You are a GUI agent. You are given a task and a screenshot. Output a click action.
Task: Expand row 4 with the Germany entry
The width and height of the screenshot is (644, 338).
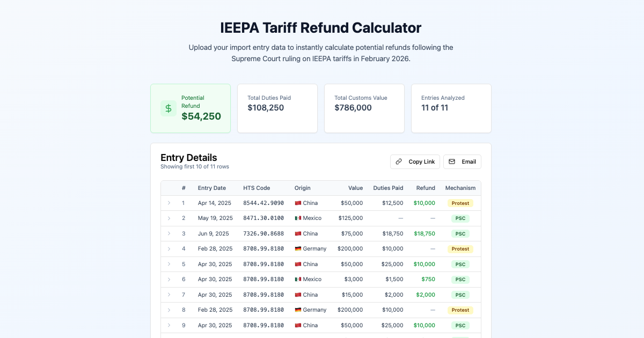coord(170,249)
